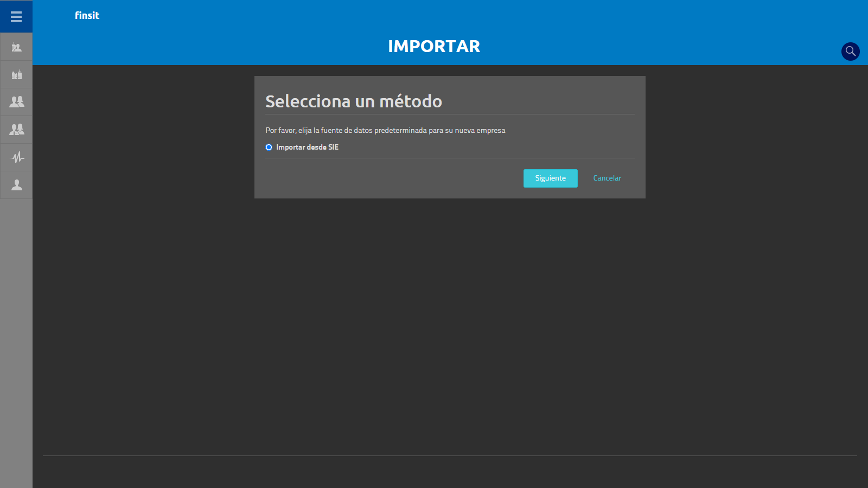The height and width of the screenshot is (488, 868).
Task: Click the Siguiente button
Action: (550, 178)
